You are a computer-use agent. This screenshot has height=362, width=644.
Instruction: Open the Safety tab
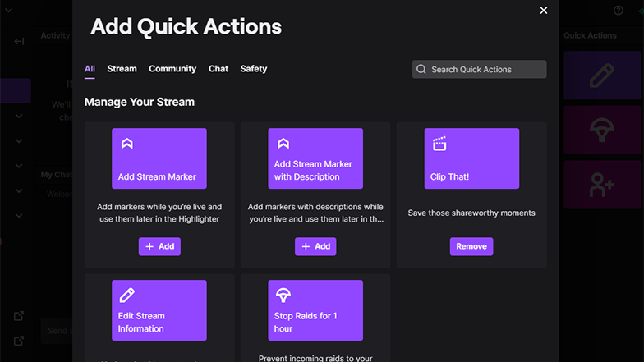coord(253,69)
